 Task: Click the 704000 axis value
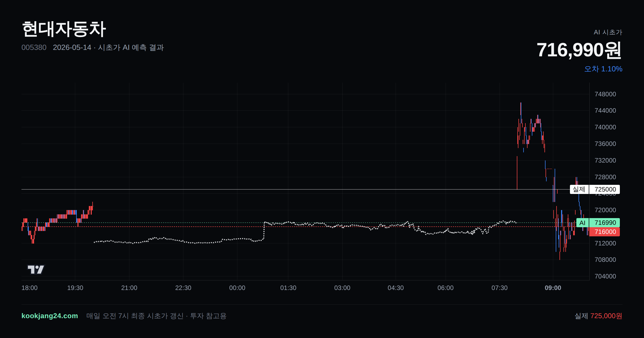[x=605, y=276]
